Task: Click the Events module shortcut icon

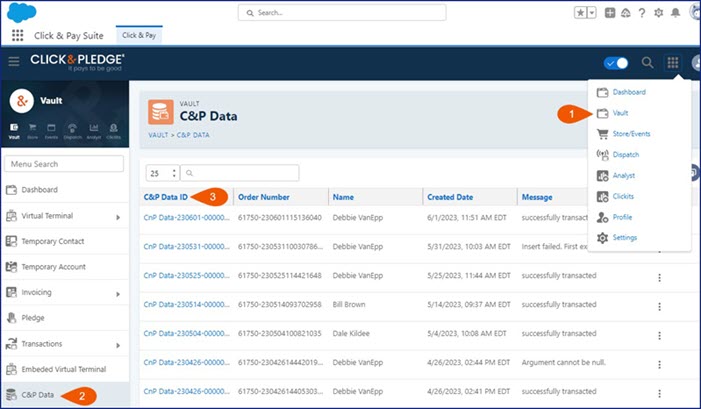Action: [x=51, y=131]
